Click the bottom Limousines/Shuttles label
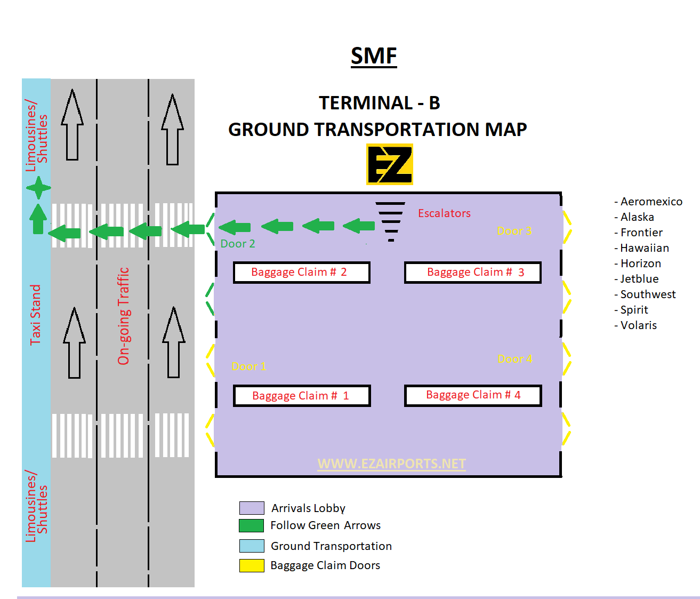700x599 pixels. click(x=36, y=506)
